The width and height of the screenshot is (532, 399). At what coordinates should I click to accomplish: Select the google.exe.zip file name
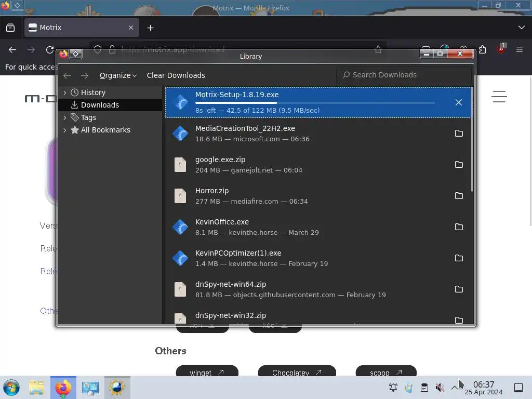(x=220, y=159)
